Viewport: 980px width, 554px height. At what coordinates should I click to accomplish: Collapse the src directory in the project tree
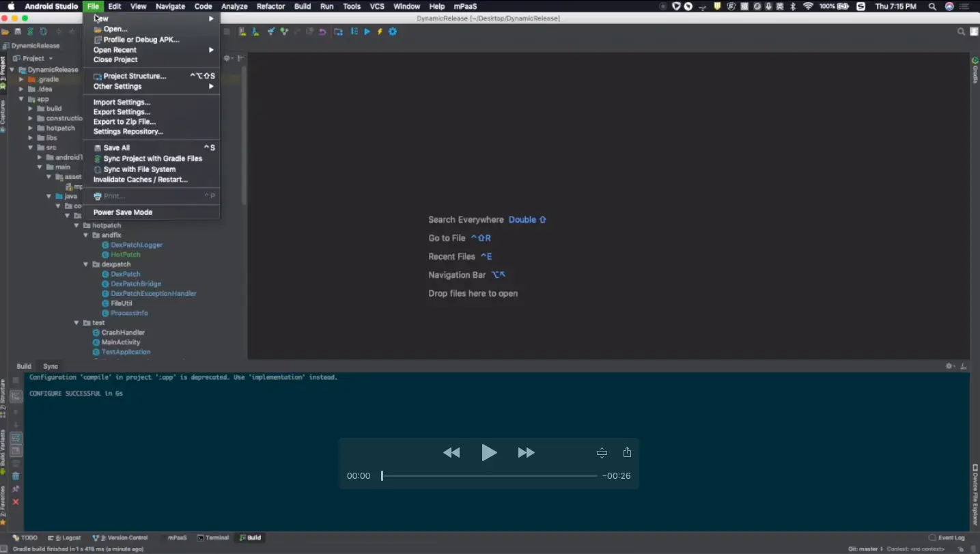(x=30, y=147)
